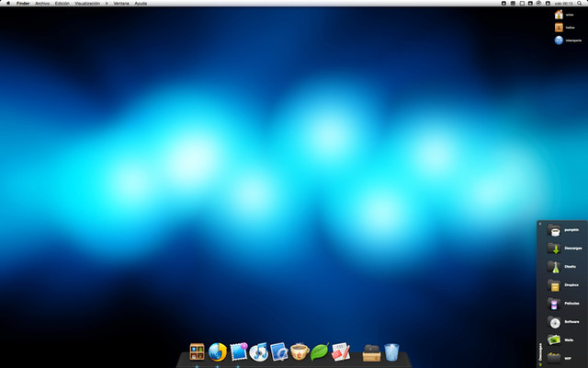Click the square outline status icon
Viewport: 588px width, 368px height.
pyautogui.click(x=522, y=4)
